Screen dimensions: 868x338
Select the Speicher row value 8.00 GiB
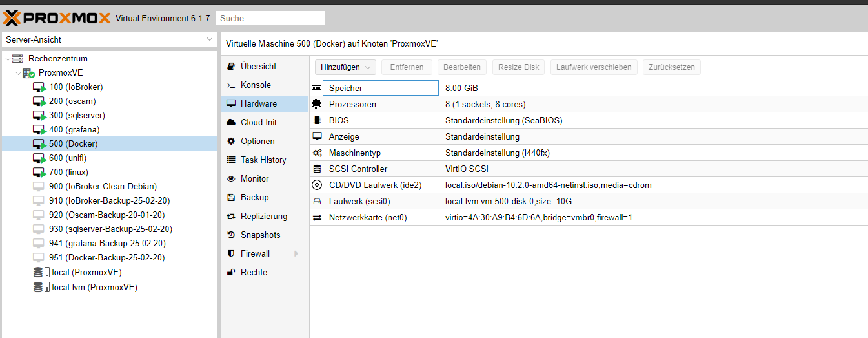[x=461, y=88]
